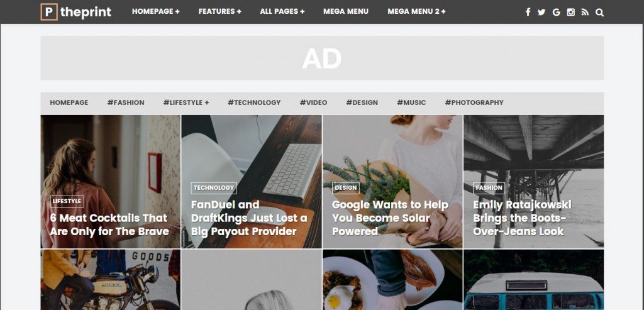This screenshot has width=644, height=310.
Task: Select the #TECHNOLOGY category
Action: (254, 102)
